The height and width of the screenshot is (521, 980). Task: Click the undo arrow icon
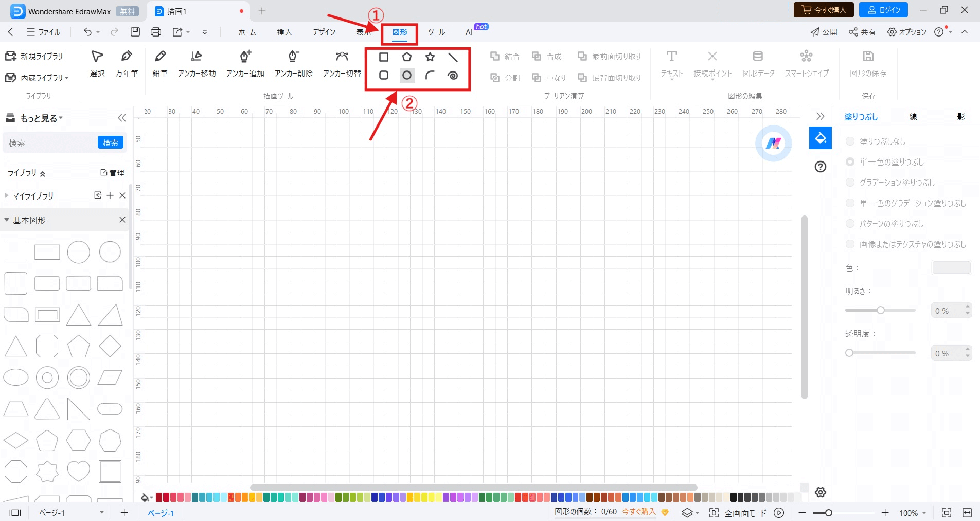point(88,32)
